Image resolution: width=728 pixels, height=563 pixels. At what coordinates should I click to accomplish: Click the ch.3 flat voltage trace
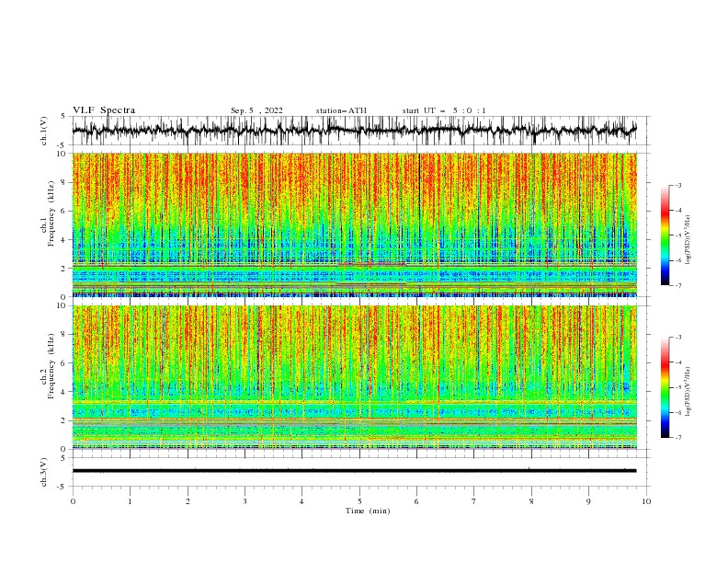pos(355,471)
